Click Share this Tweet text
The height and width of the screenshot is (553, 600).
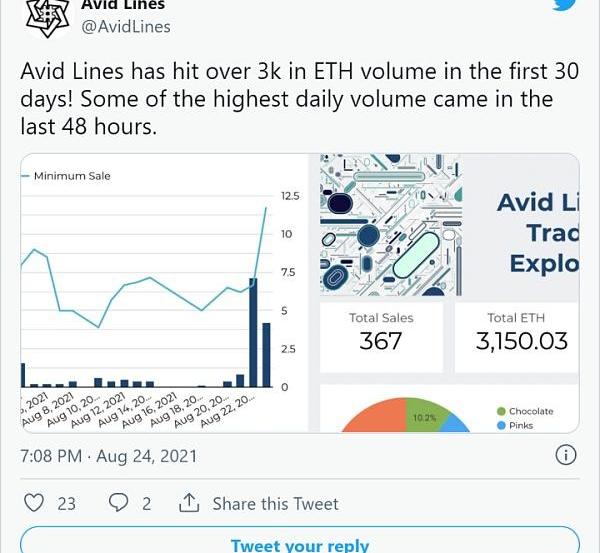tap(276, 504)
